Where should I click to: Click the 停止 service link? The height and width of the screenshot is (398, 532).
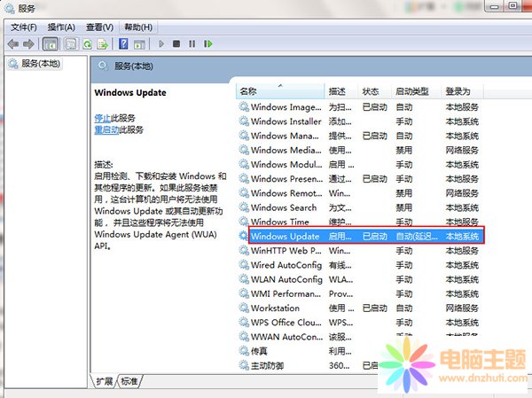tap(103, 118)
